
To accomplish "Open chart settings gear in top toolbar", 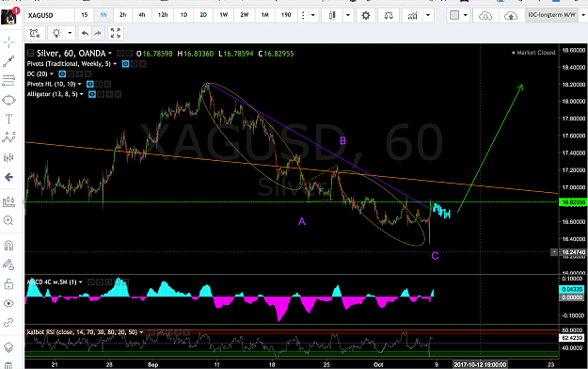I will coord(366,15).
